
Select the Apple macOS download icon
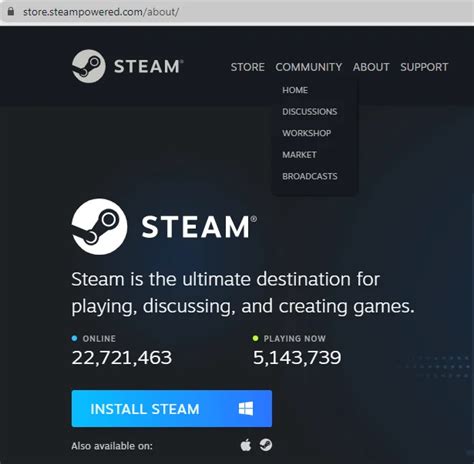tap(246, 445)
